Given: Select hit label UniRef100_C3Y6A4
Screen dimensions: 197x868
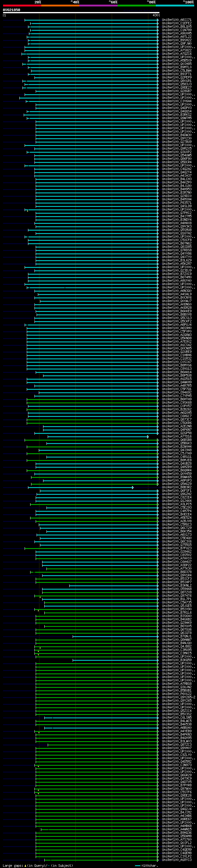Looking at the screenshot, I should tap(176, 101).
